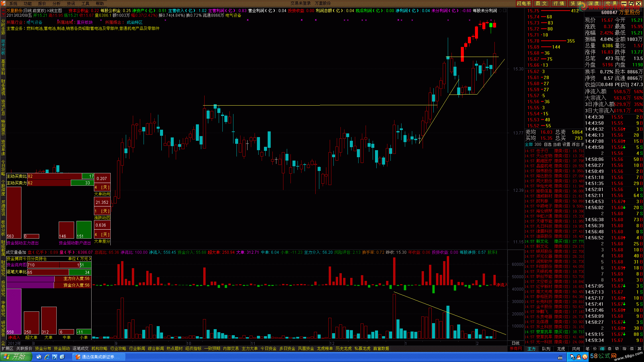Select the 主力 tab at bottom right
This screenshot has height=362, width=644.
[531, 349]
